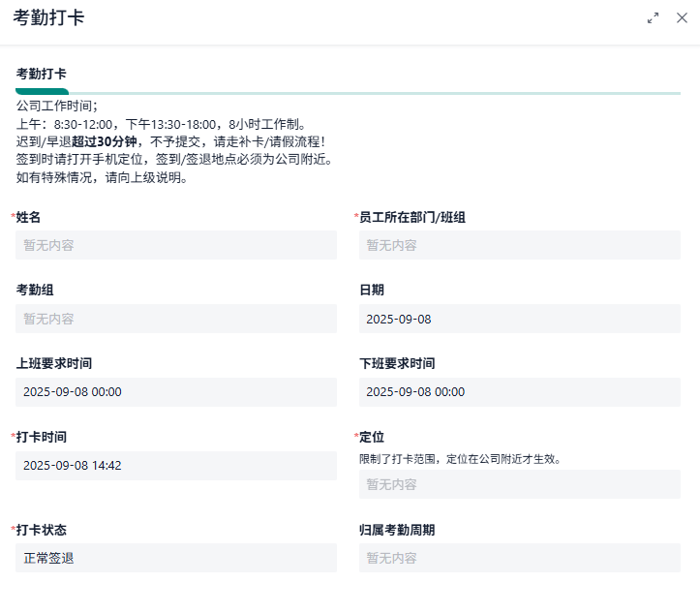Click the 归属考勤周期 label

[397, 530]
